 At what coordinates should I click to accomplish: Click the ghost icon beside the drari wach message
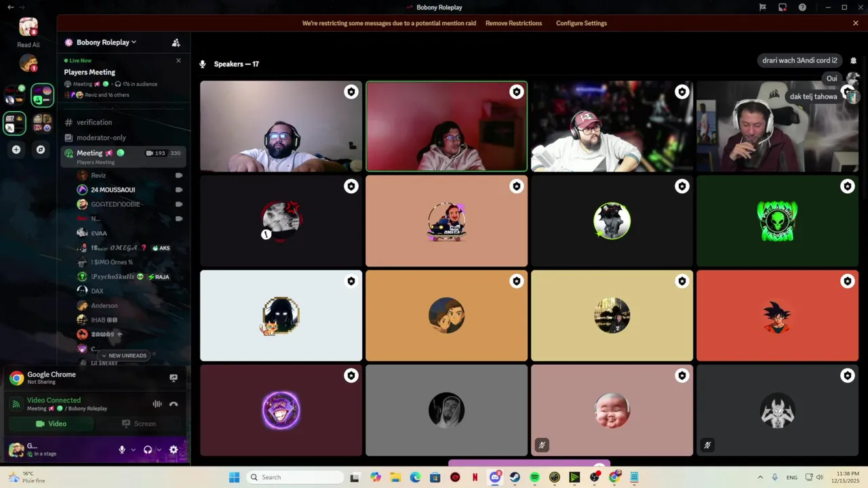click(853, 61)
